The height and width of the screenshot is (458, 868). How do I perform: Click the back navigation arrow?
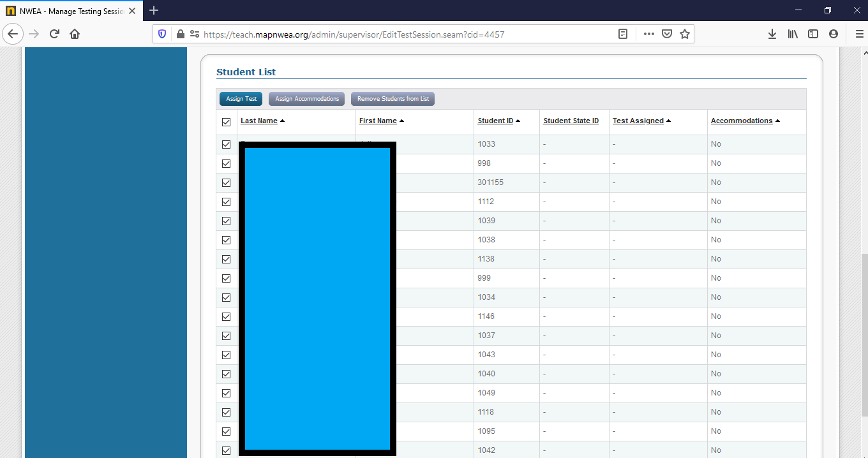click(13, 34)
